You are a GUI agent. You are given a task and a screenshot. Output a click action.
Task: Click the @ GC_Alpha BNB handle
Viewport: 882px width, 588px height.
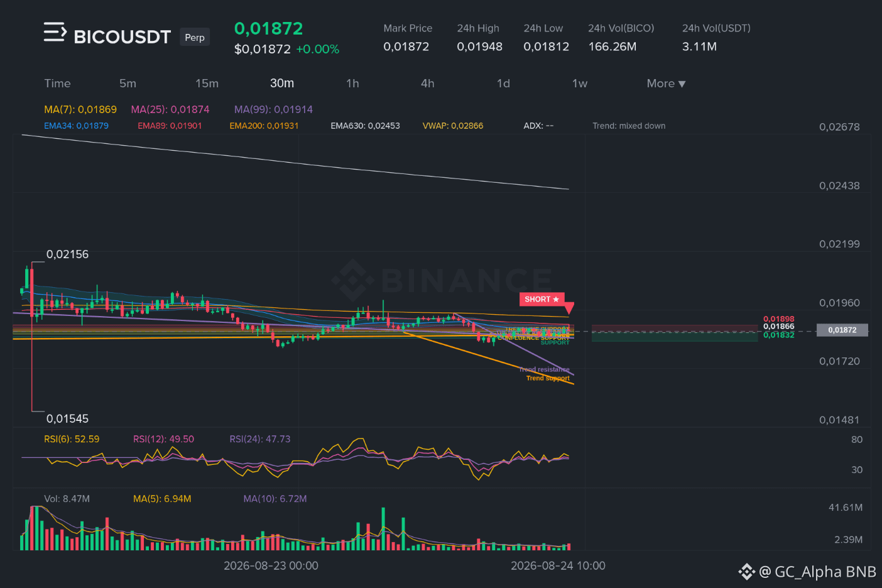[x=817, y=572]
